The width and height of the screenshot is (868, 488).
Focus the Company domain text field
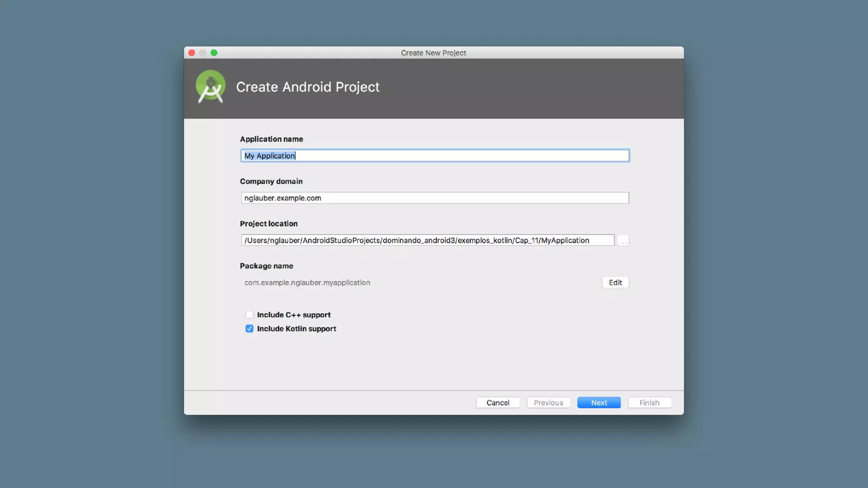(x=434, y=198)
